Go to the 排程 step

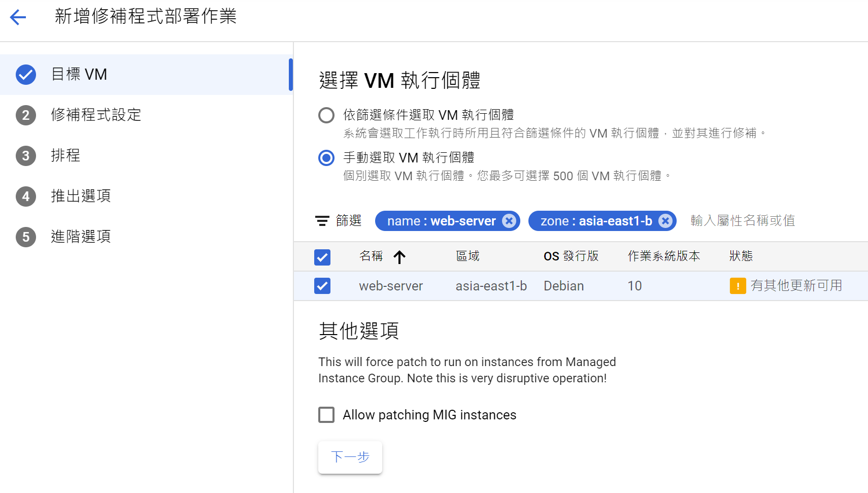[x=65, y=156]
